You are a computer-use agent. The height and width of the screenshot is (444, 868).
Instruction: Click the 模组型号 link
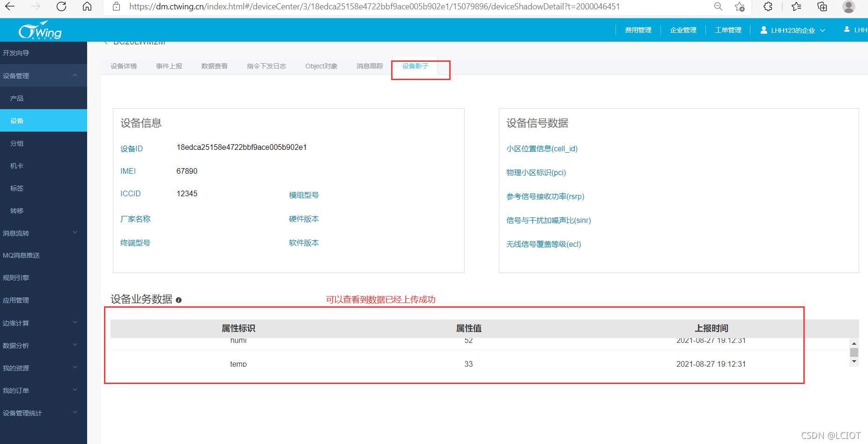[304, 195]
